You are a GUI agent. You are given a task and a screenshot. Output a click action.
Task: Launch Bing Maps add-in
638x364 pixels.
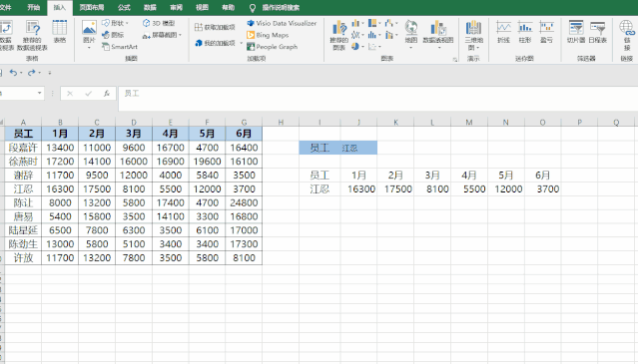(268, 35)
